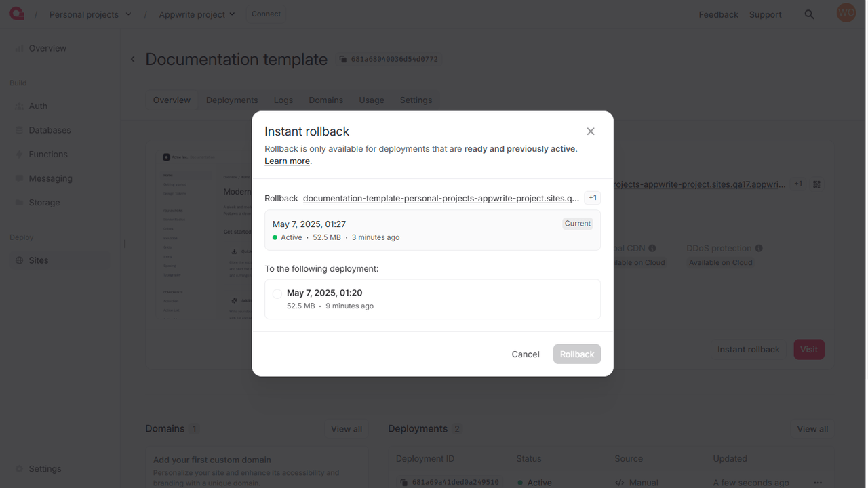Open the user avatar menu
Screen dimensions: 868x488
(x=846, y=13)
